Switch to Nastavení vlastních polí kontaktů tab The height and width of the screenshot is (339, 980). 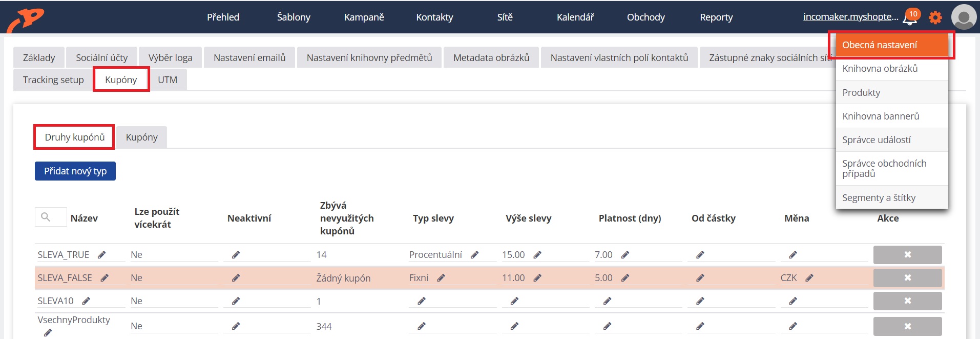coord(619,57)
